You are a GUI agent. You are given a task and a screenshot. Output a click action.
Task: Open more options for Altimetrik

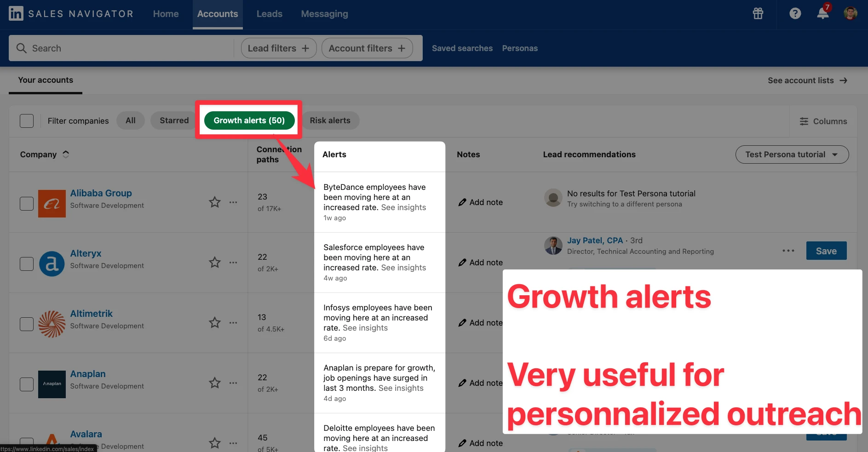pyautogui.click(x=233, y=323)
